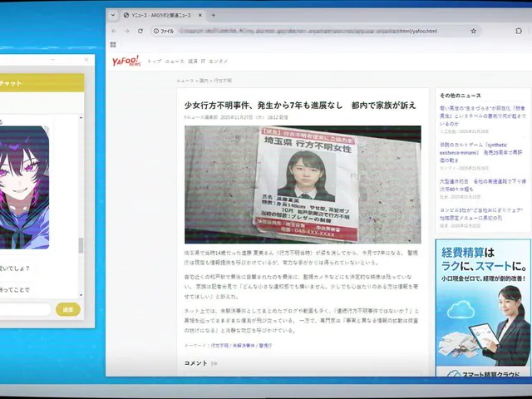Click the 経費精算はラクに advertisement banner

[483, 308]
